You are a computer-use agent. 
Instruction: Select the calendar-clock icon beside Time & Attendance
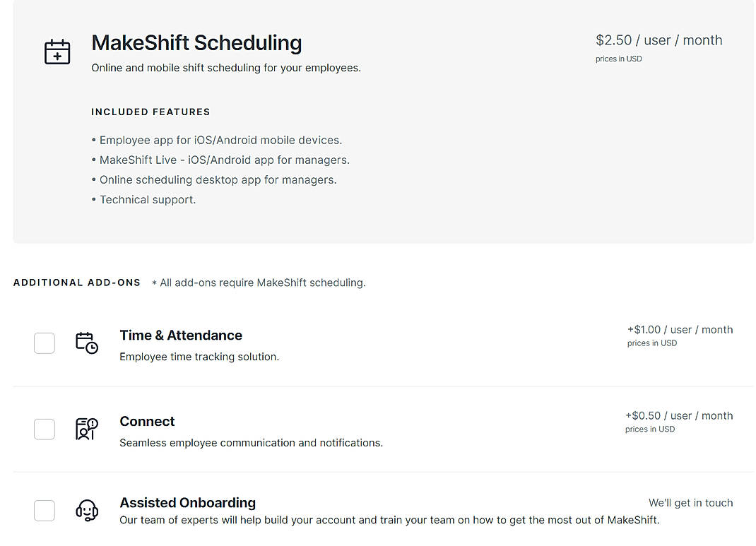point(86,343)
